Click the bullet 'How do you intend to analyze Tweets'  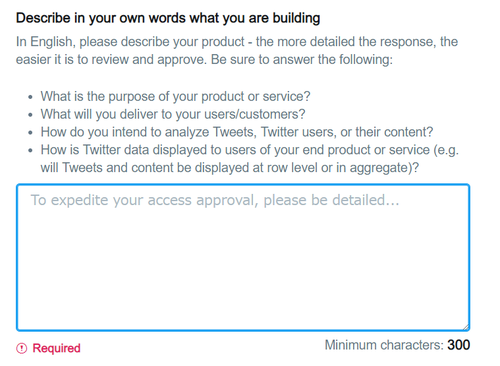coord(237,132)
